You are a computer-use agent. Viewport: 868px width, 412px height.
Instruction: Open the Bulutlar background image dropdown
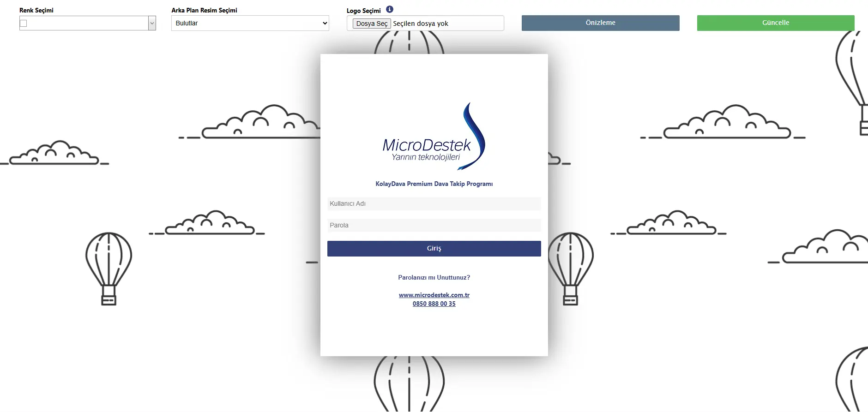250,23
